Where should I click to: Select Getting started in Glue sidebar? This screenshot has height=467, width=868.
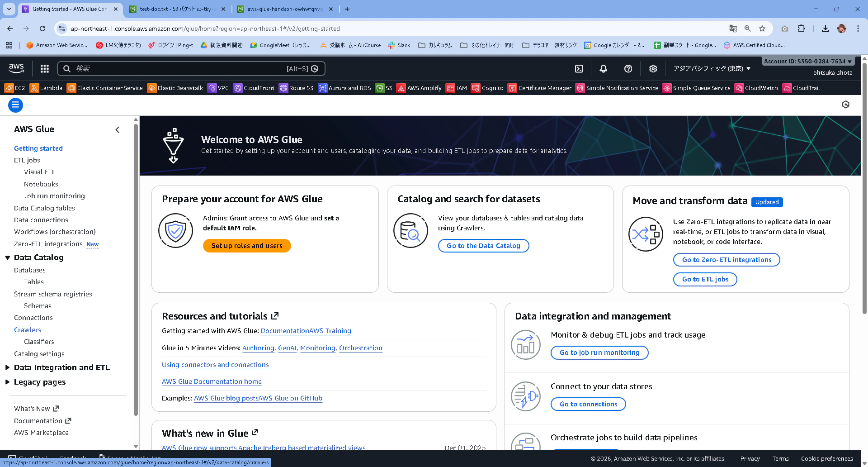click(x=38, y=148)
